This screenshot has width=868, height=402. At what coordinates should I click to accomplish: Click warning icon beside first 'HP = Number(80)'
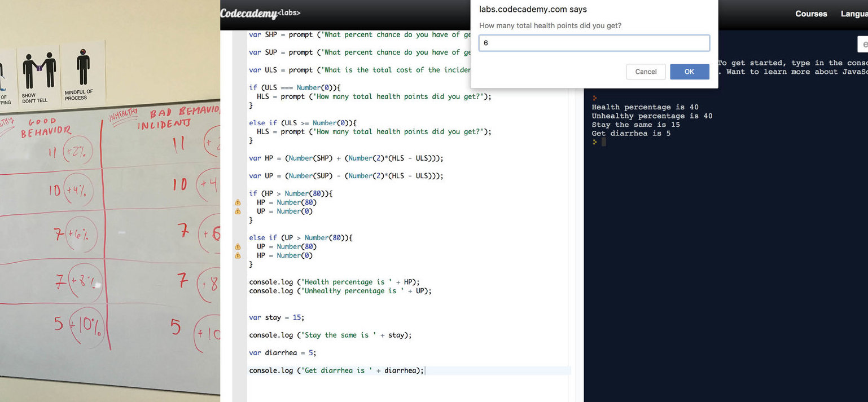[238, 202]
